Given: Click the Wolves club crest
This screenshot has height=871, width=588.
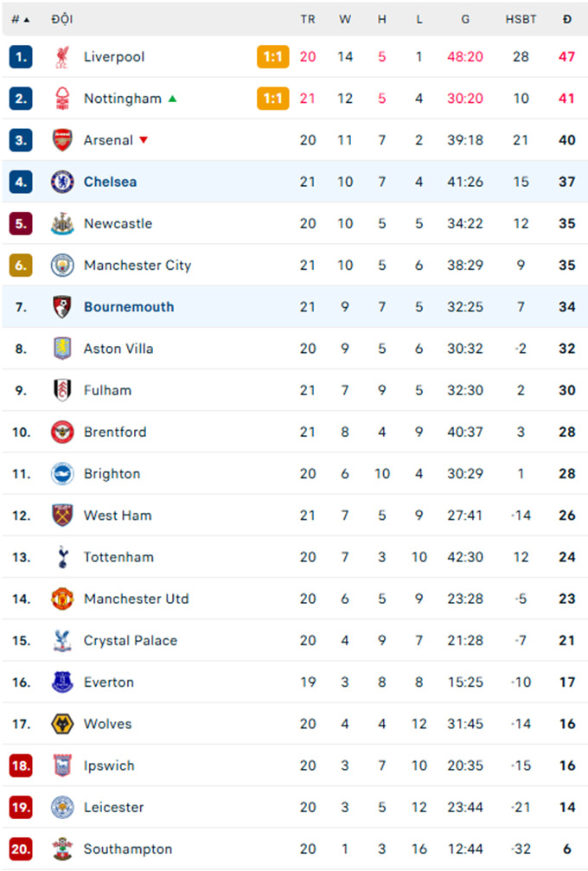Looking at the screenshot, I should pos(62,724).
